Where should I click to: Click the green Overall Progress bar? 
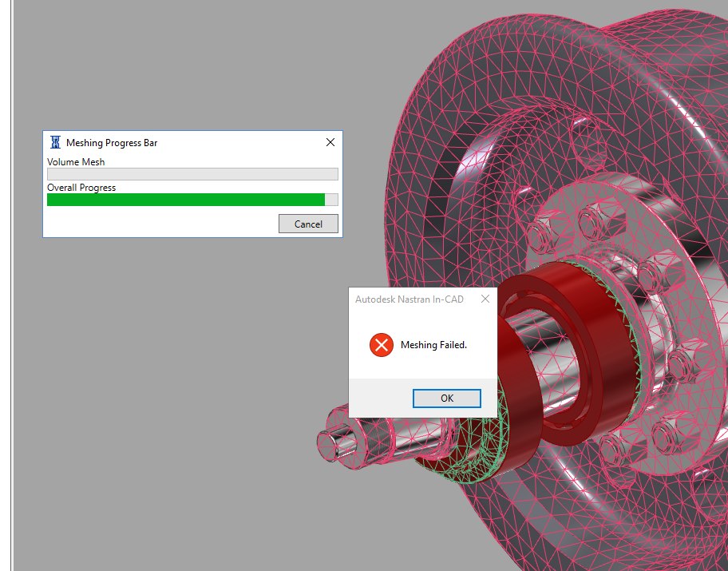tap(192, 200)
